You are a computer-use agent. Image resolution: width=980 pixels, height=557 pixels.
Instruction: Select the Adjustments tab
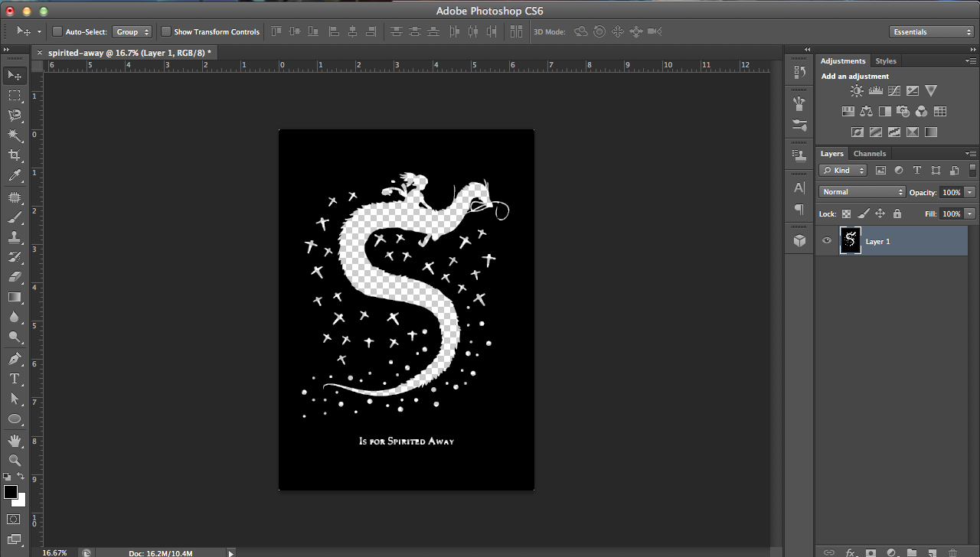point(843,60)
